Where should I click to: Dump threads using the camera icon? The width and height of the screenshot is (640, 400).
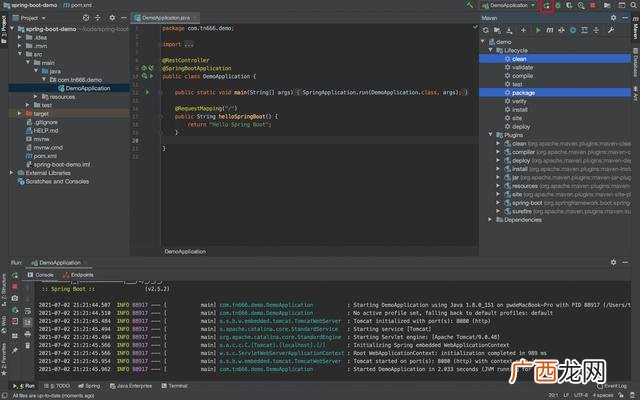(x=15, y=298)
